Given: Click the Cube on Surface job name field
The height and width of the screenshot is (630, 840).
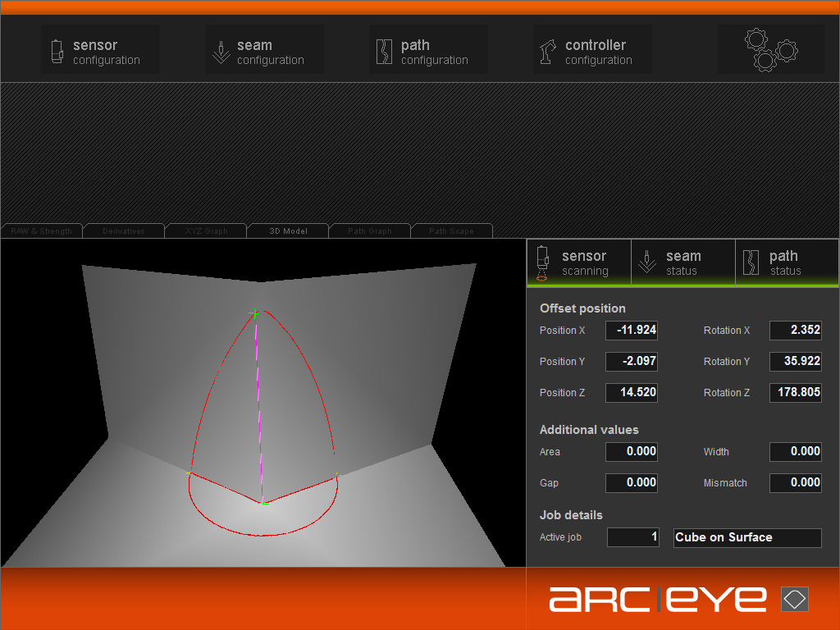Looking at the screenshot, I should coord(746,537).
